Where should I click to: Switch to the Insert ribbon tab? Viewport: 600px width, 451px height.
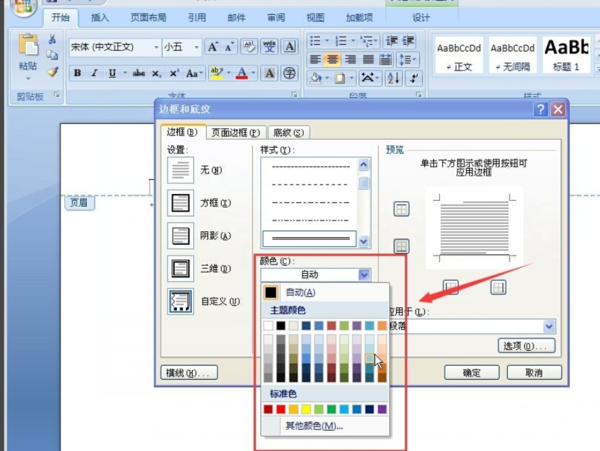[99, 18]
